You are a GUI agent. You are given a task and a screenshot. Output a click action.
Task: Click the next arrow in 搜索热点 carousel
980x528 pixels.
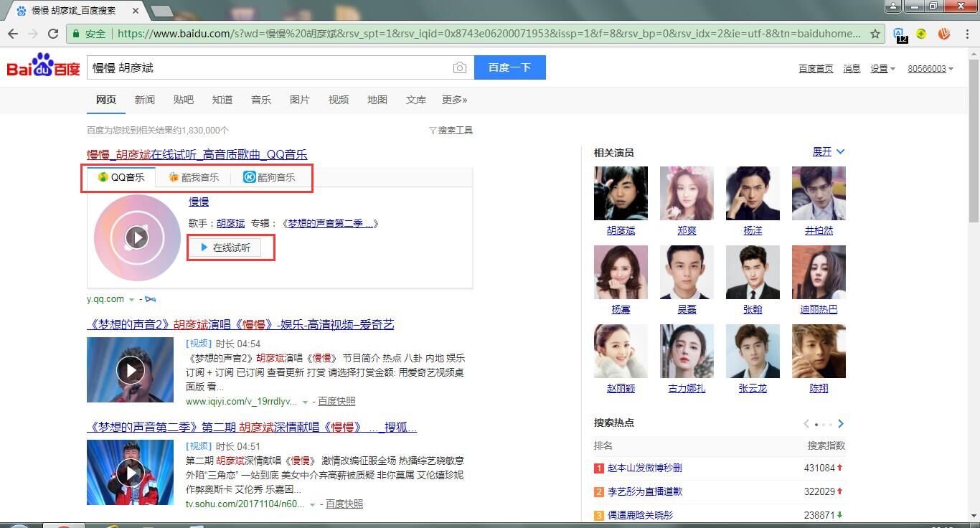click(841, 423)
